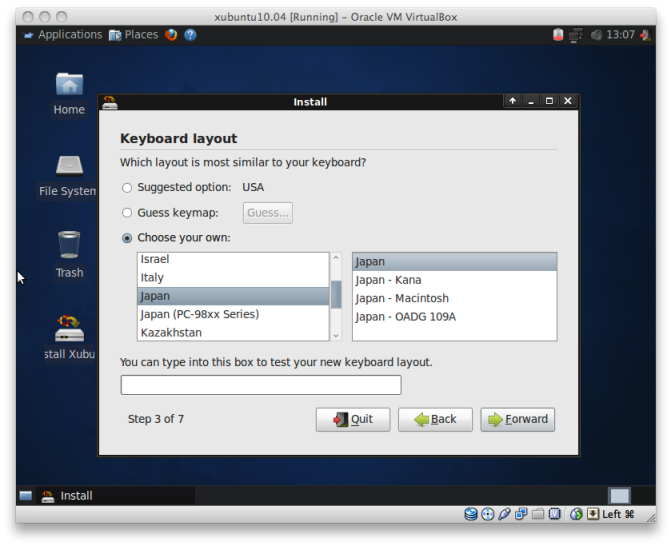Screen dimensions: 671x546
Task: Select the Choose your own radio button
Action: pyautogui.click(x=127, y=238)
